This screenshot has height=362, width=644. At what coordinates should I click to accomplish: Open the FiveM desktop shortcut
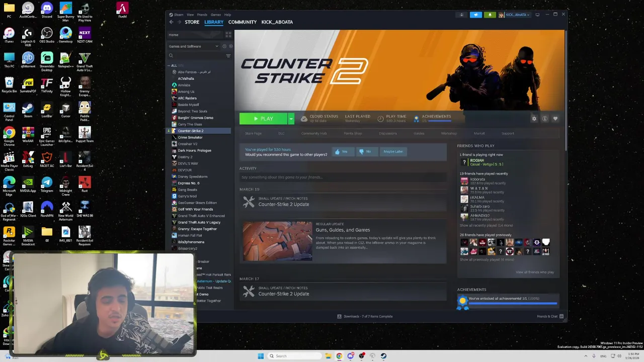click(x=122, y=10)
